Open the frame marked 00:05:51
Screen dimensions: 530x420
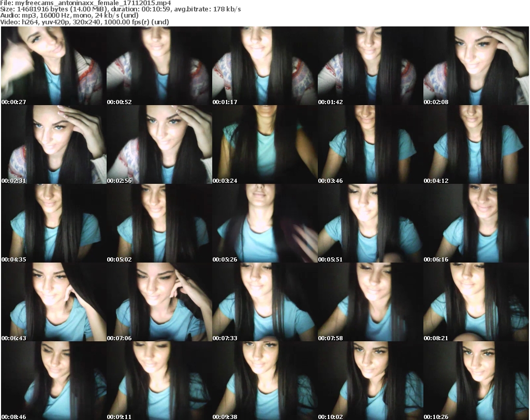(371, 224)
